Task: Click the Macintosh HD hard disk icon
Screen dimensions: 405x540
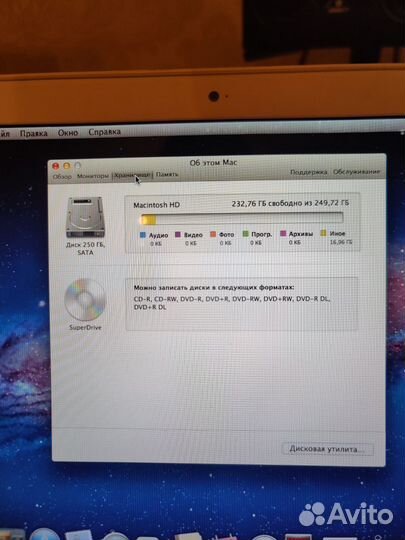Action: click(x=85, y=217)
